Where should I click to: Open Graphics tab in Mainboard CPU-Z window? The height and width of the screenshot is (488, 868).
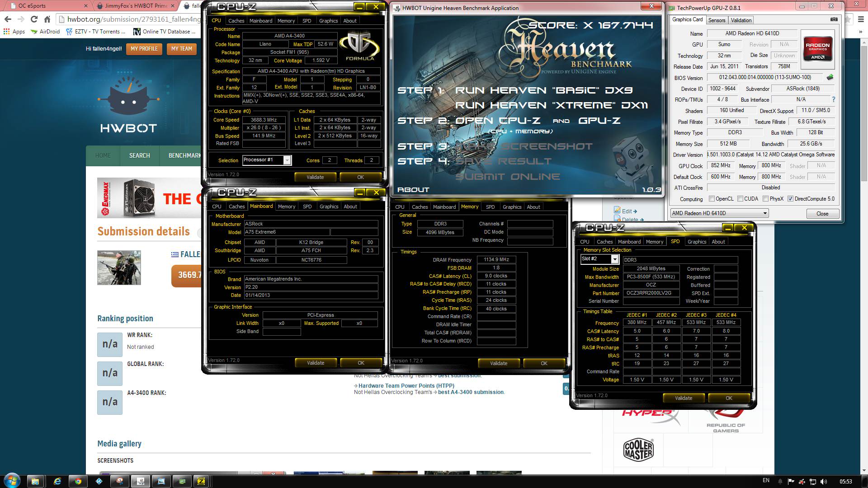(x=329, y=206)
